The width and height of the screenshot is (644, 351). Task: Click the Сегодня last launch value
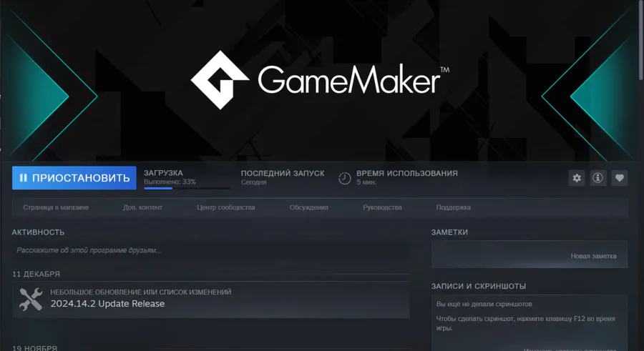(254, 182)
